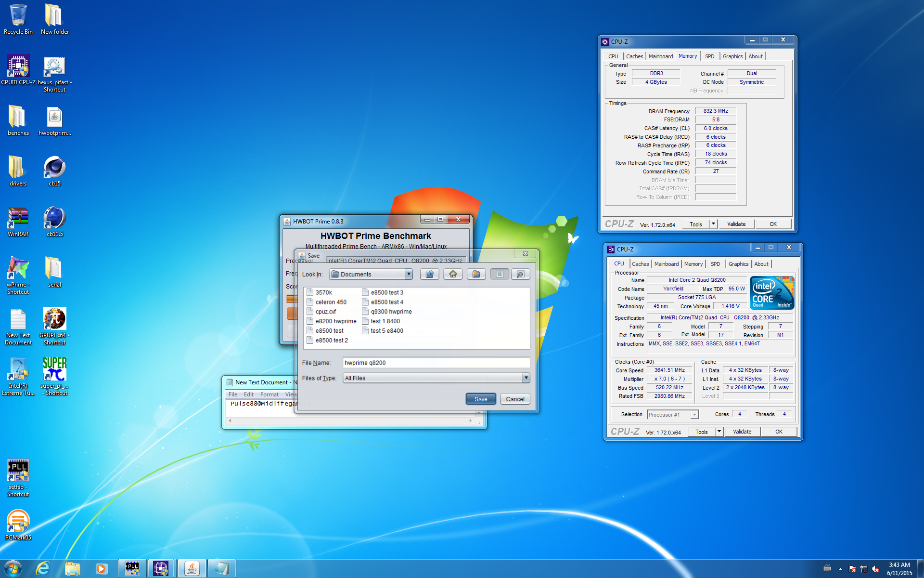
Task: Select the hexus_pifast shortcut icon
Action: (54, 74)
